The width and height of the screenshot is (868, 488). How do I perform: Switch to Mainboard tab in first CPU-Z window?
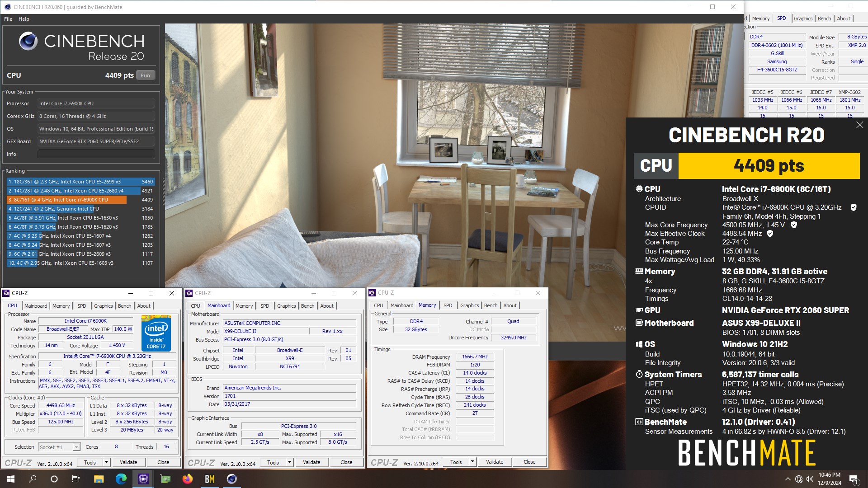(x=36, y=306)
